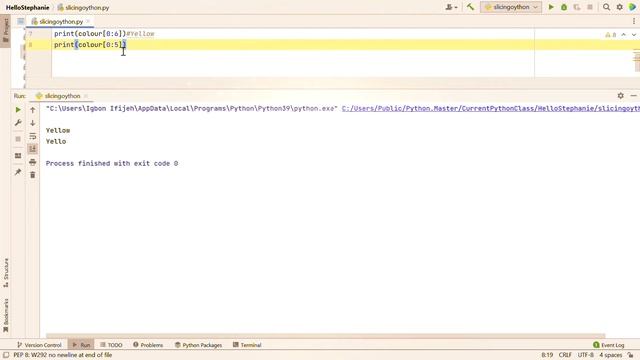Click the 8:19 line column indicator

point(547,355)
